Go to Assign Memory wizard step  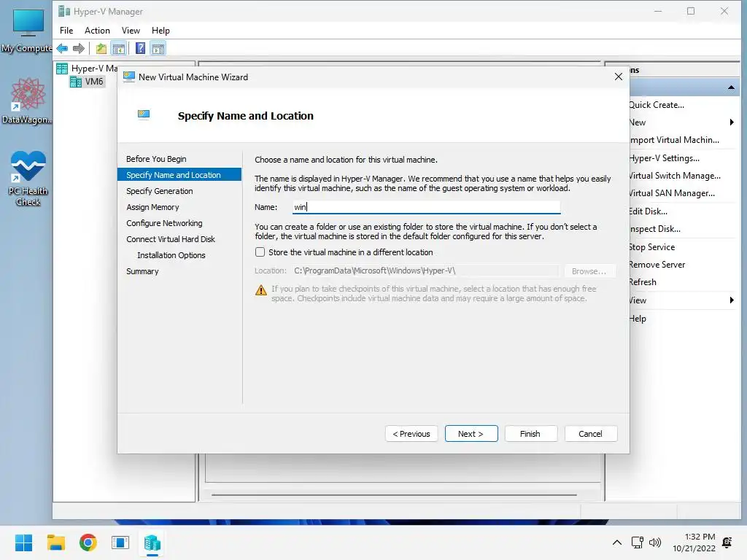pos(152,207)
